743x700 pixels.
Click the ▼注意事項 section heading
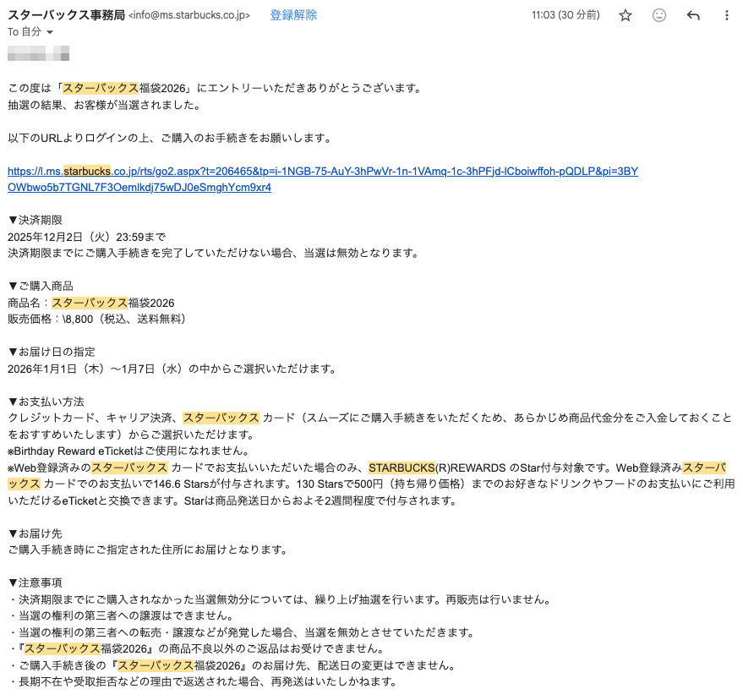(x=35, y=582)
